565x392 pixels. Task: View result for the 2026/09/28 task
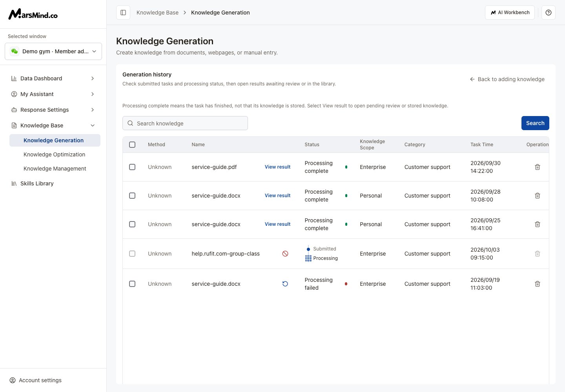point(277,196)
